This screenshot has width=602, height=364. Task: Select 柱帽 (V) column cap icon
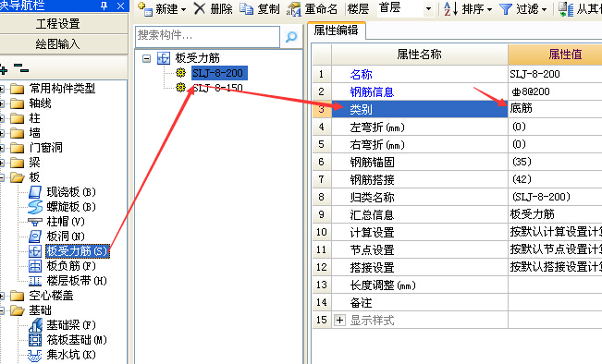35,222
